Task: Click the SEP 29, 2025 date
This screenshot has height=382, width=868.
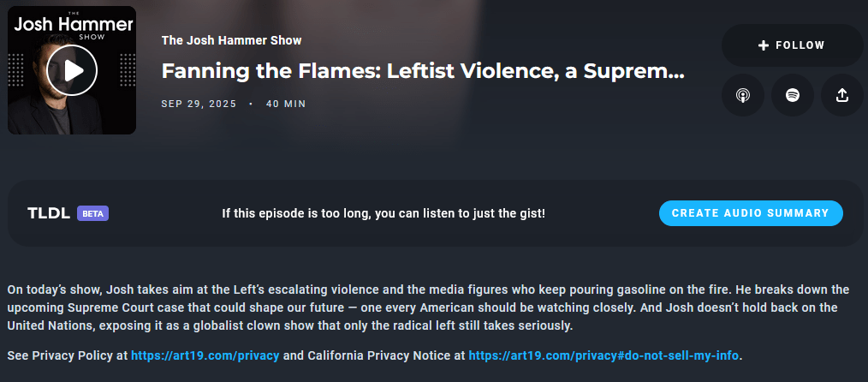Action: click(199, 104)
